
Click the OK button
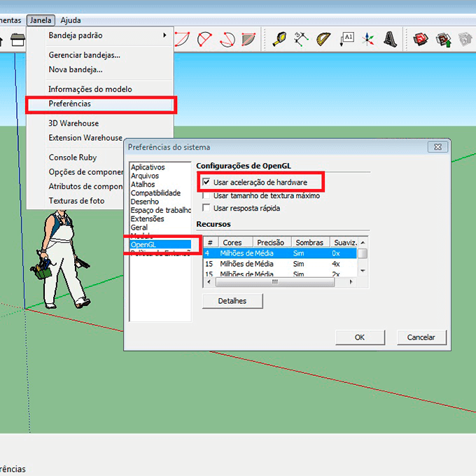pyautogui.click(x=360, y=337)
